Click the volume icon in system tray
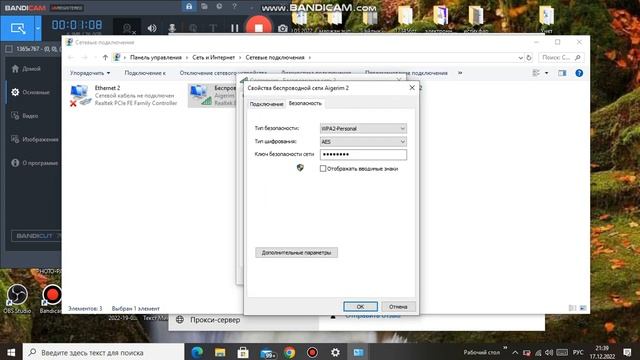The width and height of the screenshot is (640, 360). (549, 353)
